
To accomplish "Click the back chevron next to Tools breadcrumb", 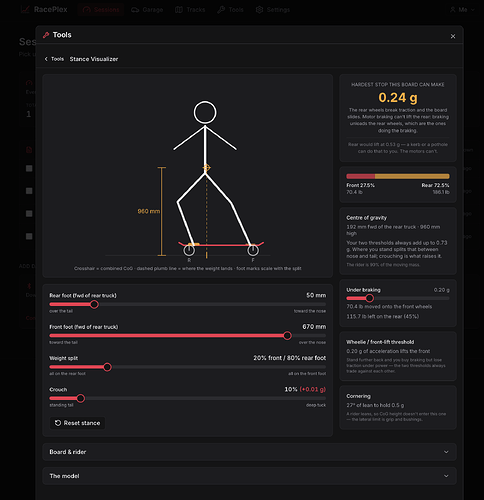I will pos(46,59).
